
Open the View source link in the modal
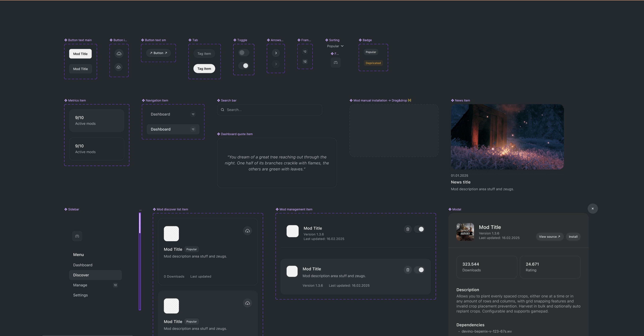pos(550,237)
